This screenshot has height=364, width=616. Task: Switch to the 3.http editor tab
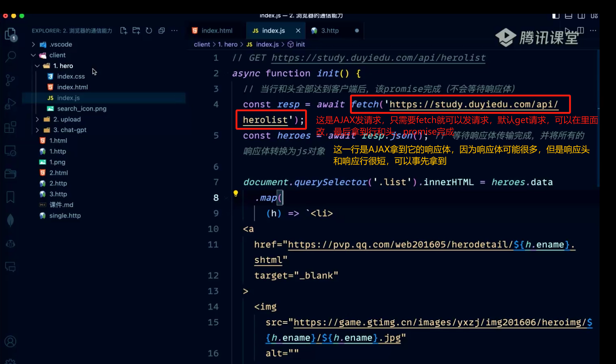pos(330,31)
